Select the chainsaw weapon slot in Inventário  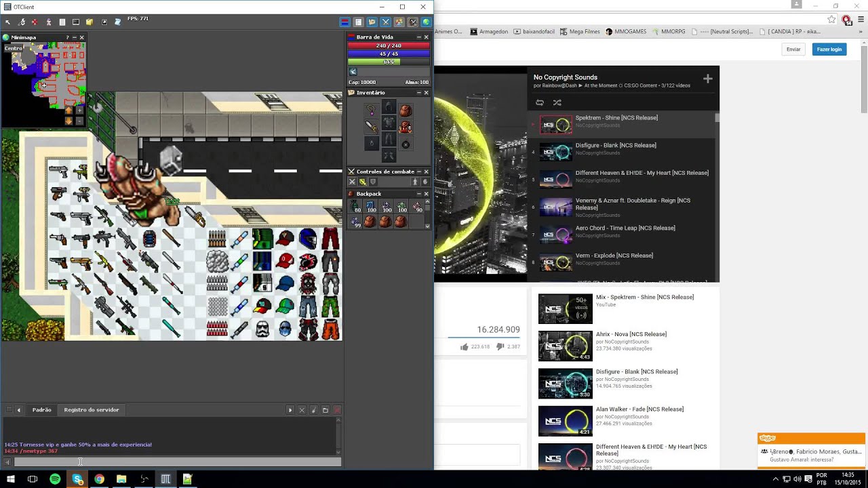[372, 127]
